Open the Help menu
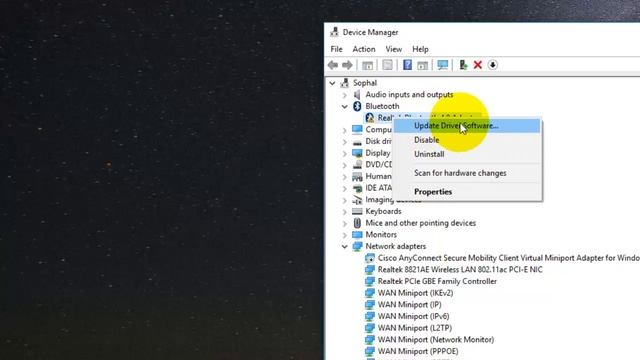This screenshot has width=640, height=360. (x=420, y=49)
